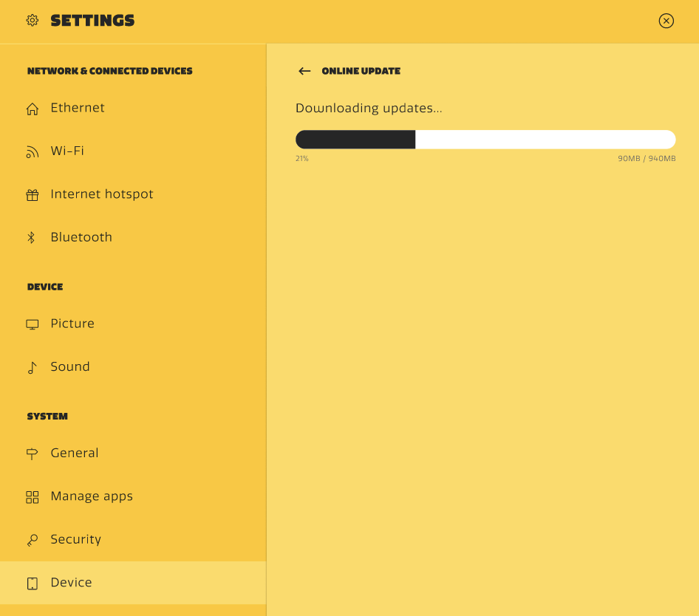Click the General signpost icon
The height and width of the screenshot is (616, 699).
(x=32, y=454)
